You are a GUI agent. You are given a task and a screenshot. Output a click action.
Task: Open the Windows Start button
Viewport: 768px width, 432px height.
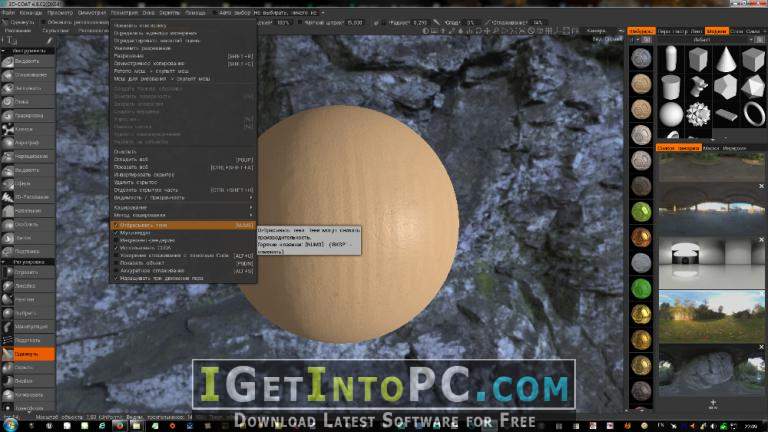point(10,425)
